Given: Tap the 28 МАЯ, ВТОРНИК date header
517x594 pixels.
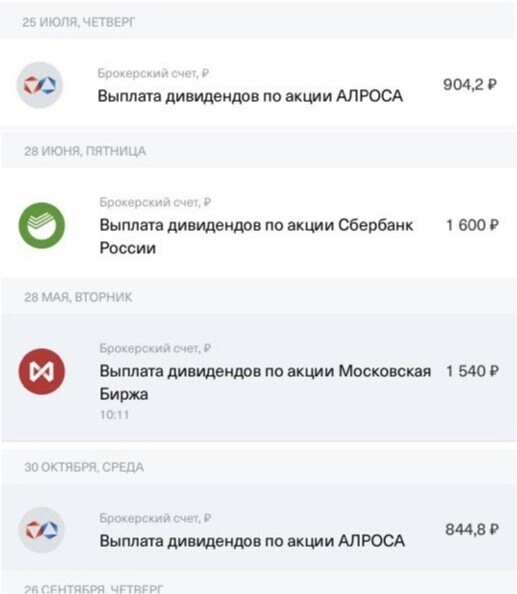Looking at the screenshot, I should coord(78,297).
